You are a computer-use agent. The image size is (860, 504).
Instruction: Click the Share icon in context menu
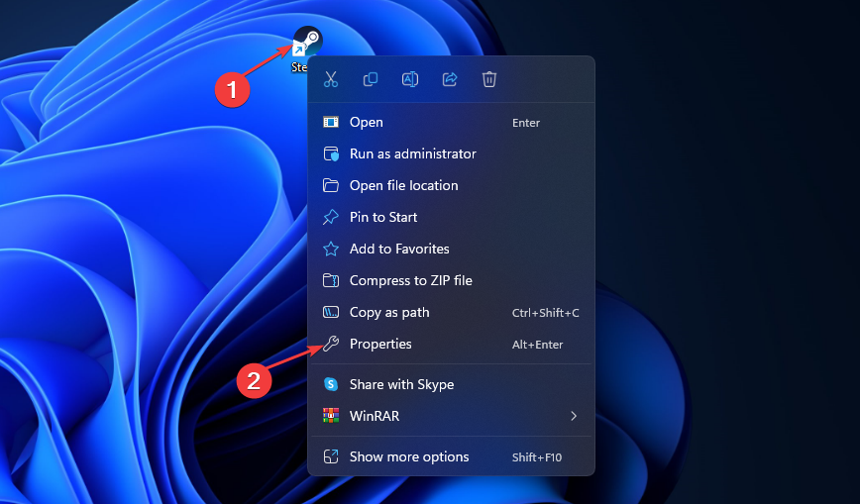tap(450, 79)
